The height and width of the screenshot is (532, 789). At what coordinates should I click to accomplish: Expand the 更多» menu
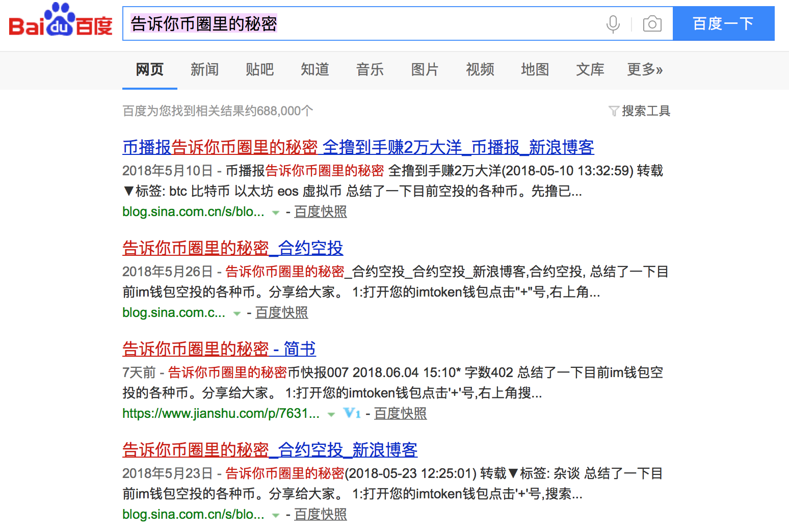(x=645, y=69)
